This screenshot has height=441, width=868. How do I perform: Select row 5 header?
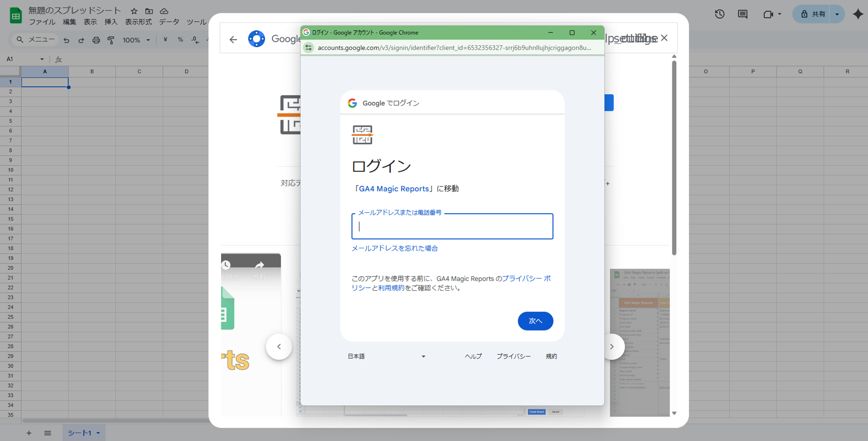[x=10, y=121]
